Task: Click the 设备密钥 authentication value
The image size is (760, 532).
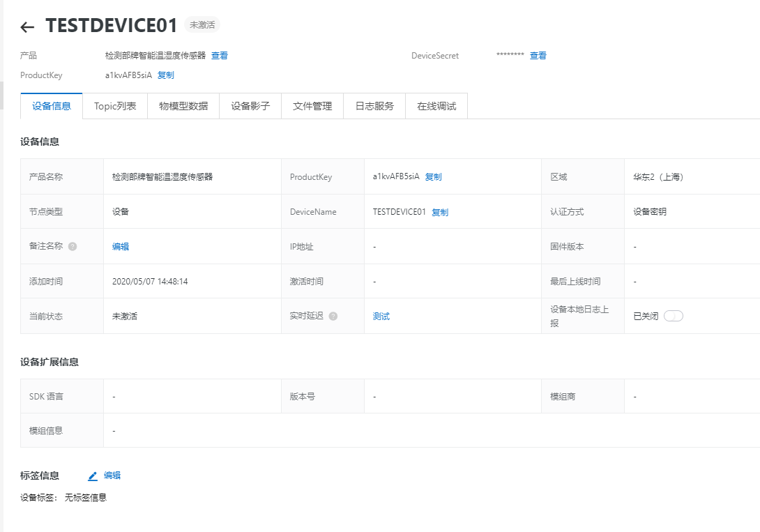Action: [x=650, y=212]
